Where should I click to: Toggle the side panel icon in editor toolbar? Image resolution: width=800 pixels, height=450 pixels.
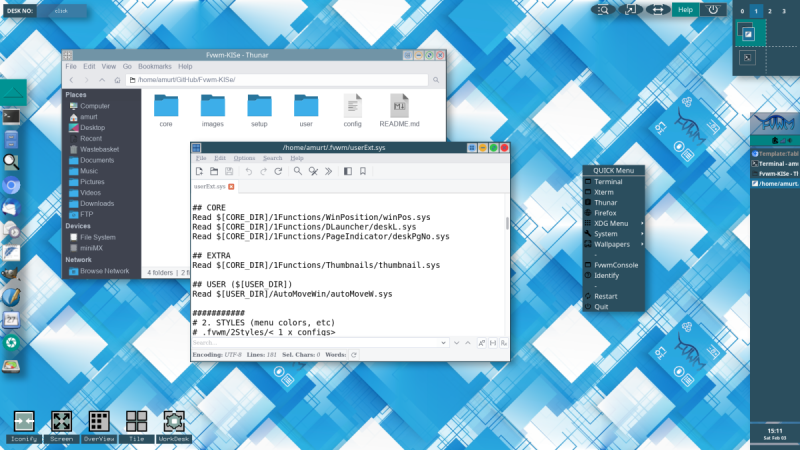348,171
